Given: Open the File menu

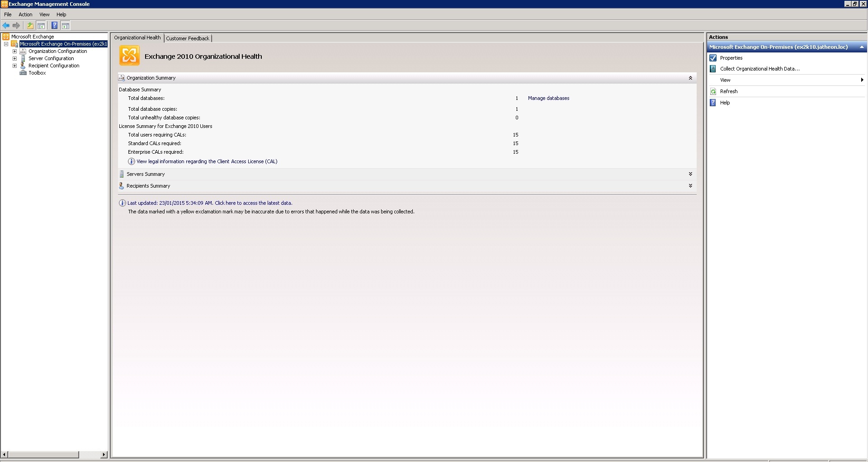Looking at the screenshot, I should (x=8, y=14).
